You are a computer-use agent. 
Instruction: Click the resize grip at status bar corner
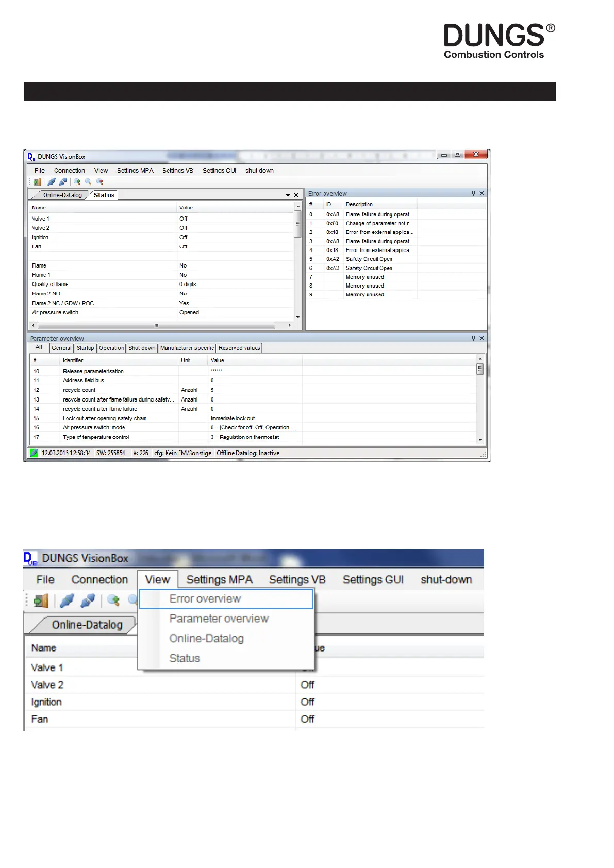pos(483,454)
